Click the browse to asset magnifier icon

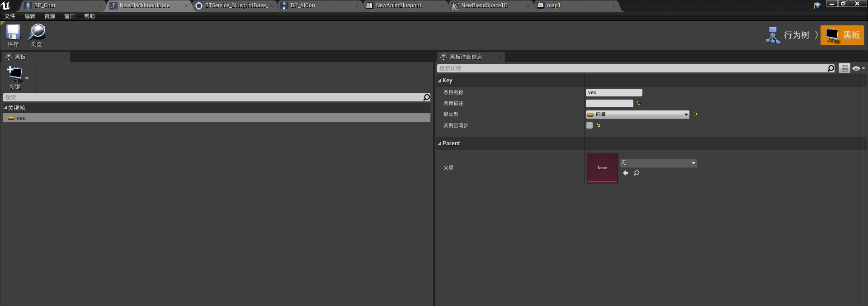pyautogui.click(x=637, y=173)
